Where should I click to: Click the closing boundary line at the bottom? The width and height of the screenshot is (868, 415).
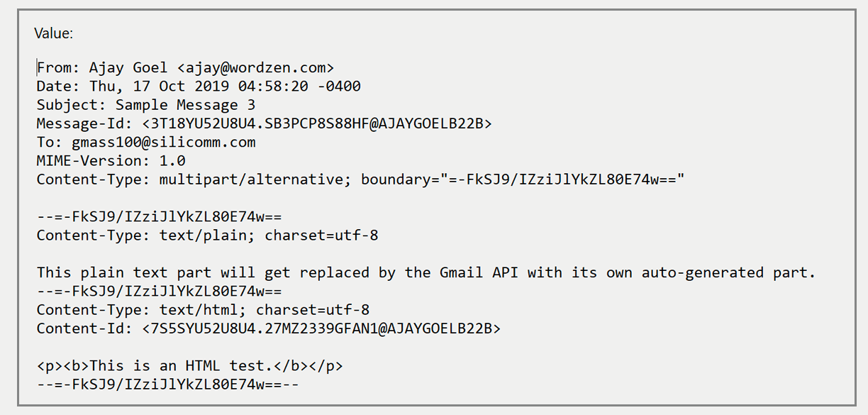click(168, 384)
